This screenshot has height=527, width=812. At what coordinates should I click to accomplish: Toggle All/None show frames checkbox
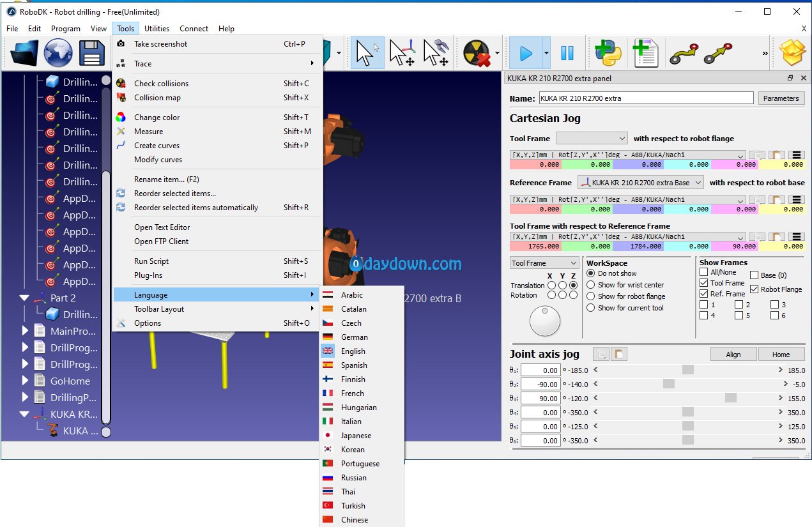pyautogui.click(x=704, y=272)
